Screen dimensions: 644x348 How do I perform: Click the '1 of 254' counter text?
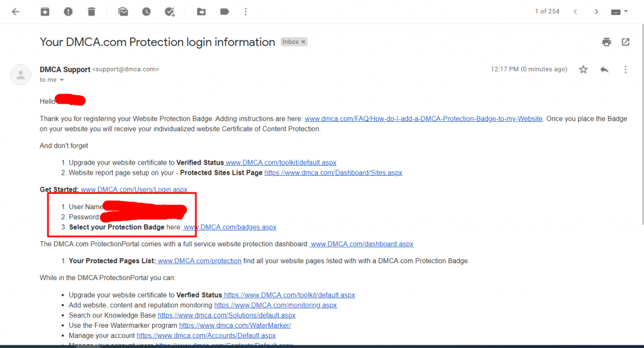[x=547, y=11]
